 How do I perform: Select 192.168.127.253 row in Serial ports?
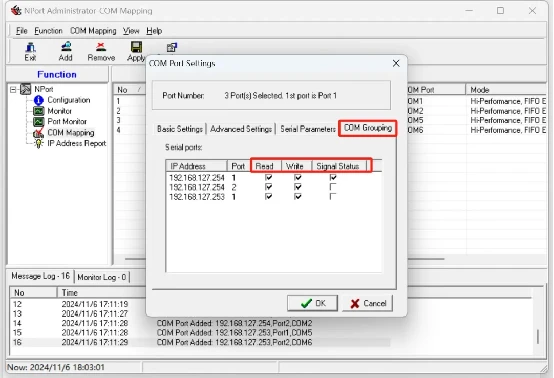coord(274,196)
